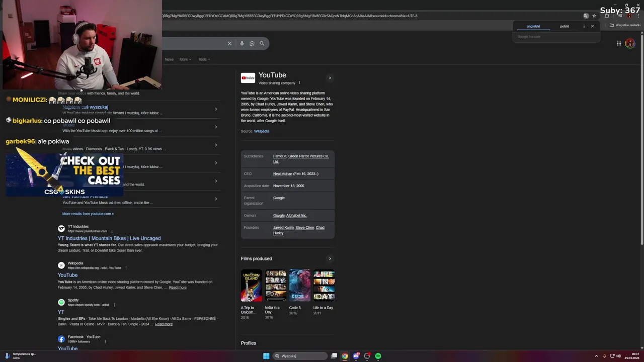Open the News search tab
The image size is (644, 362).
169,59
